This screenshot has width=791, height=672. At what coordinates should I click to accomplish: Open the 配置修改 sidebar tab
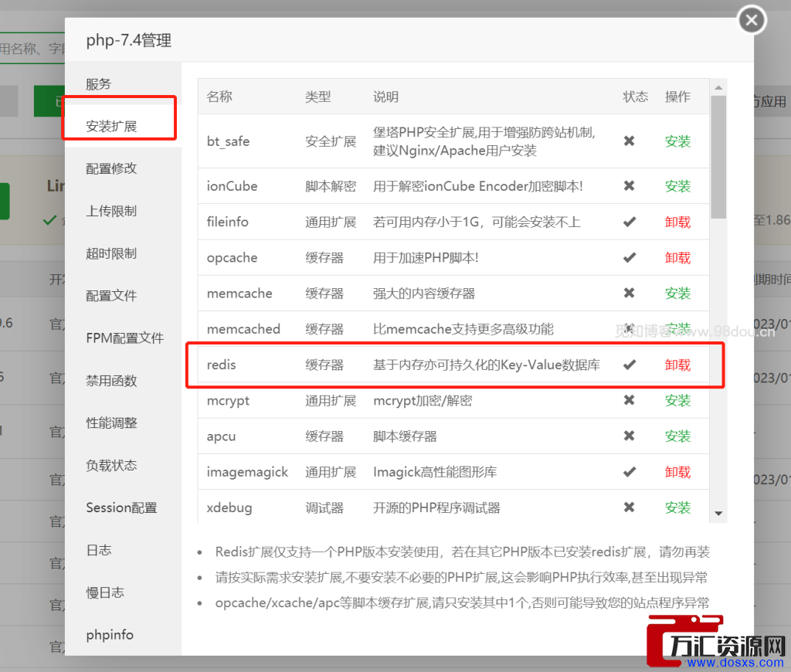111,168
